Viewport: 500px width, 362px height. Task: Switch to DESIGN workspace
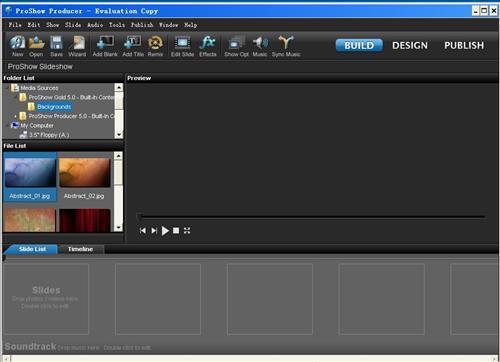[410, 45]
